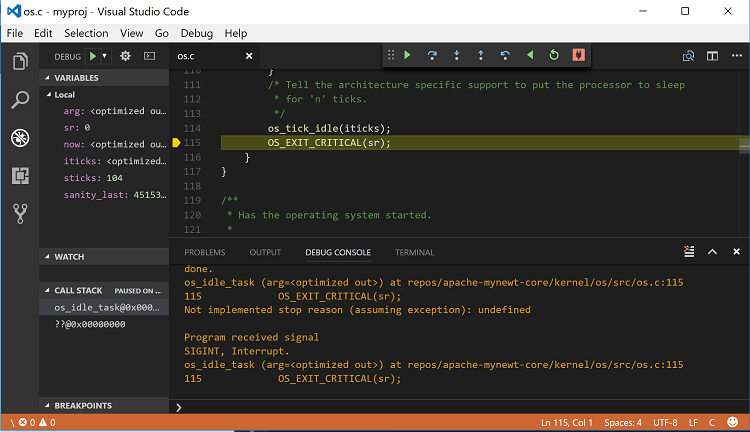Switch to the PROBLEMS tab

coord(205,252)
